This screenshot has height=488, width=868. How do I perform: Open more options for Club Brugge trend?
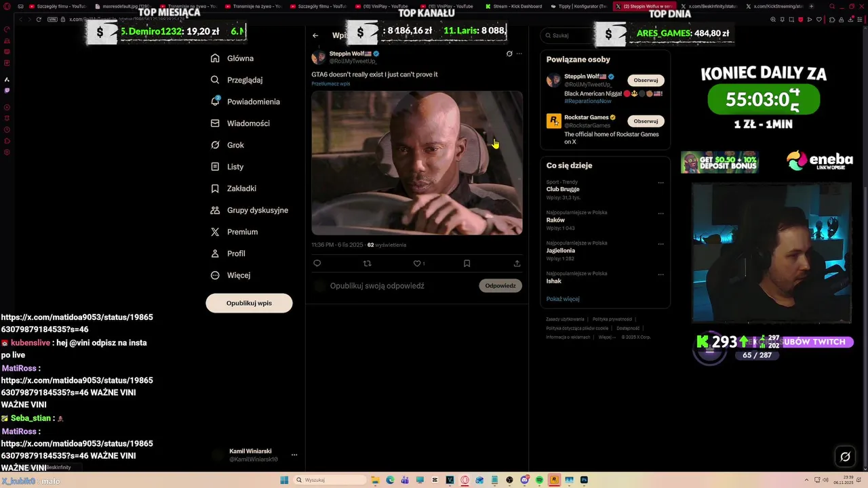click(660, 182)
